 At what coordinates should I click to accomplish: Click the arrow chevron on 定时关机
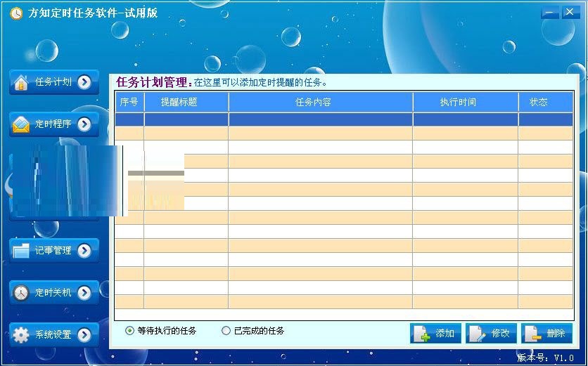click(x=84, y=292)
